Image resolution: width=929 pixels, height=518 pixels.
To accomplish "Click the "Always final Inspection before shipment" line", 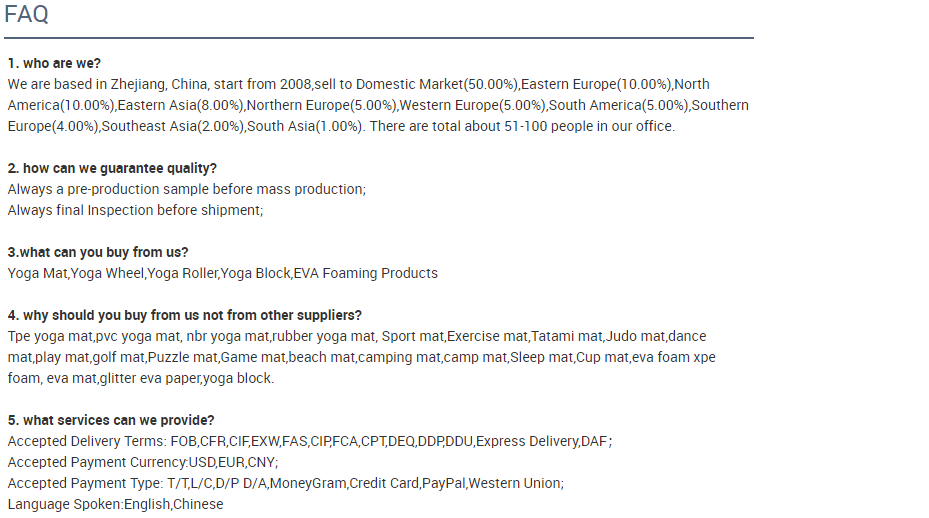I will tap(135, 210).
